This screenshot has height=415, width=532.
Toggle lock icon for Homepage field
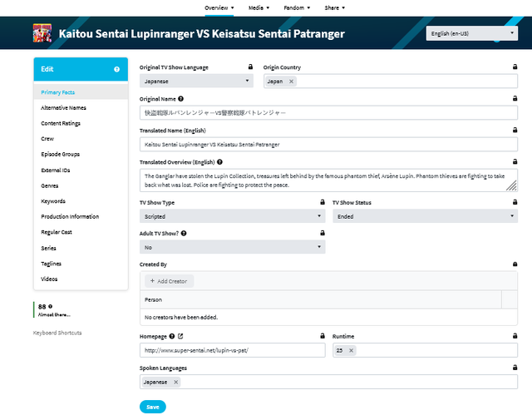coord(323,336)
